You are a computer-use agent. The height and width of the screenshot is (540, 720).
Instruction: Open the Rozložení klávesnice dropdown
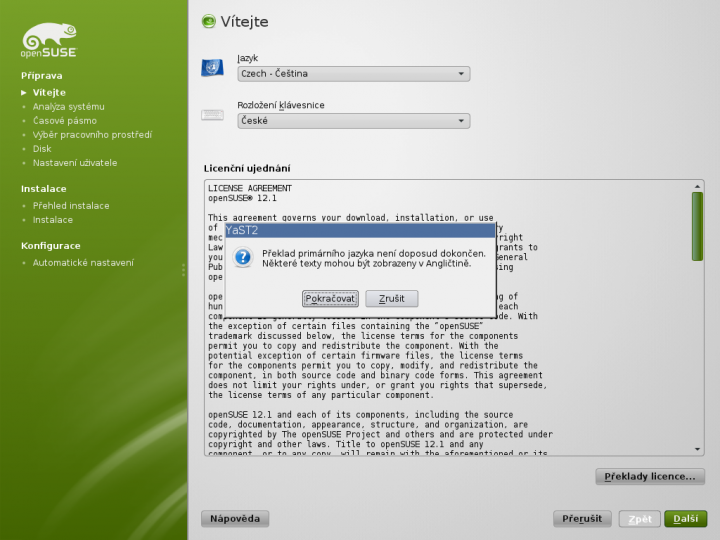(x=354, y=121)
